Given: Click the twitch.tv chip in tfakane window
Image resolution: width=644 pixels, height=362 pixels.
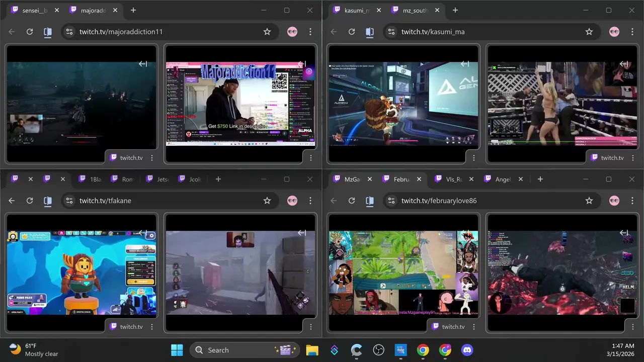Looking at the screenshot, I should [x=126, y=326].
